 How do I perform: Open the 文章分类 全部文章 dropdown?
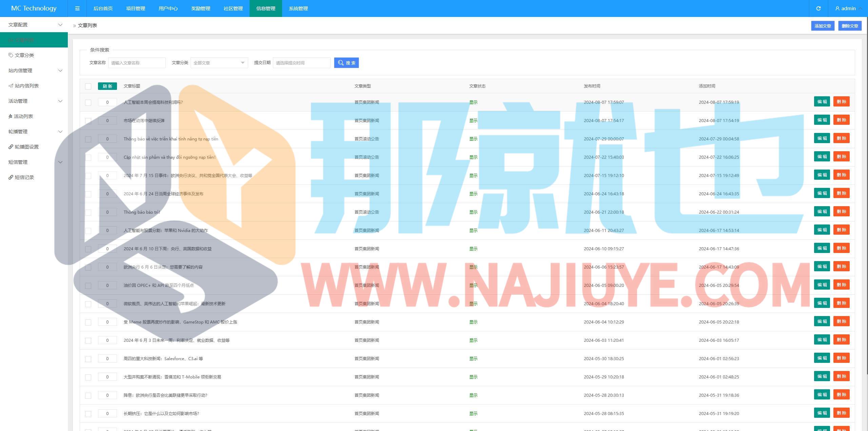219,63
